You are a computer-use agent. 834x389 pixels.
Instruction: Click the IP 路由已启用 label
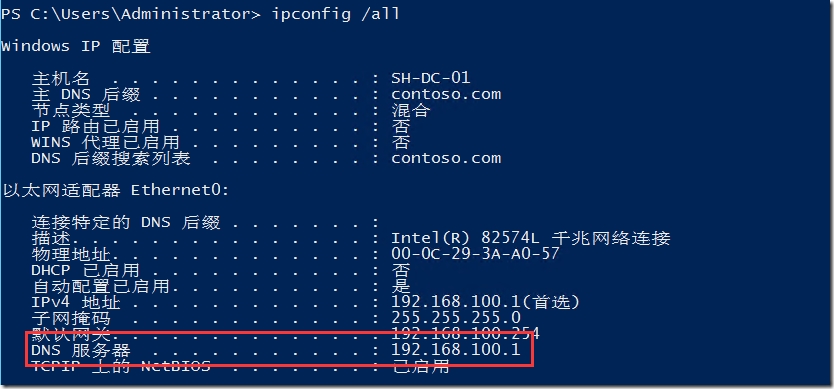tap(95, 126)
